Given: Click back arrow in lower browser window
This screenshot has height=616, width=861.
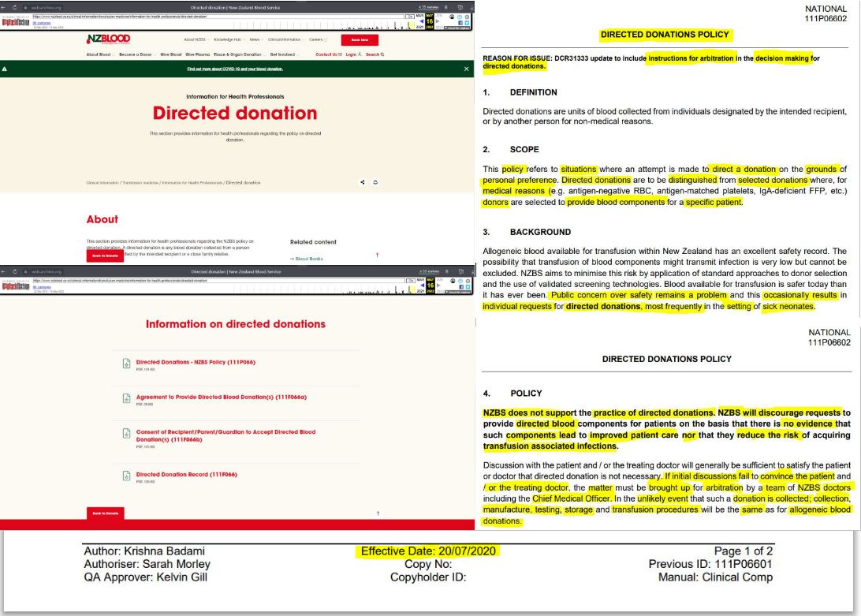Looking at the screenshot, I should coord(3,271).
